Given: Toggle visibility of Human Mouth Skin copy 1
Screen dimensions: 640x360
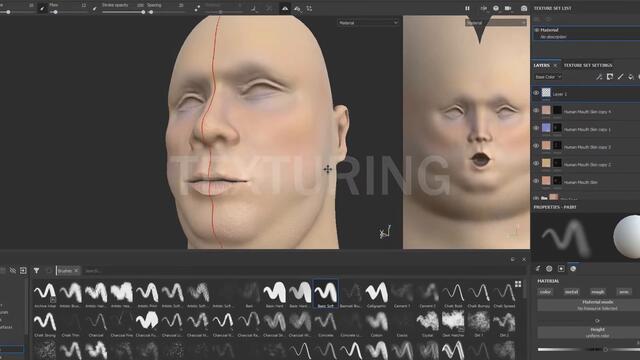Looking at the screenshot, I should 536,128.
